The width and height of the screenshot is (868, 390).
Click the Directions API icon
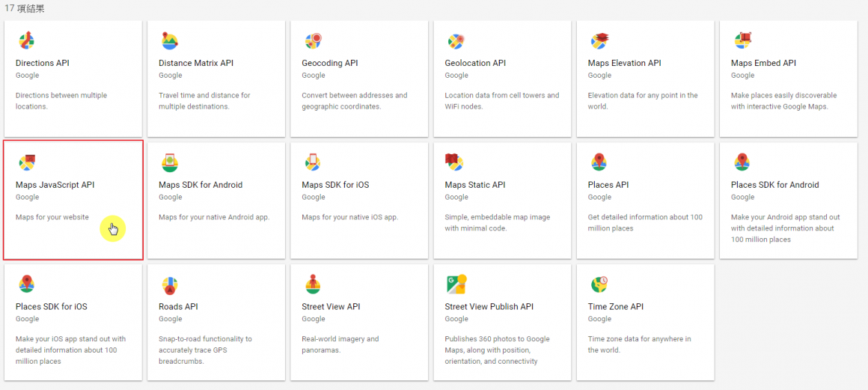tap(26, 40)
